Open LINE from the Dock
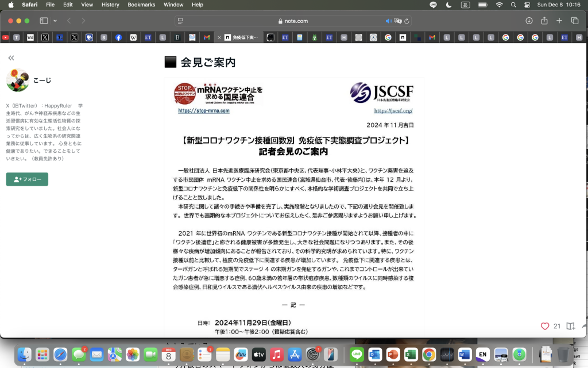The image size is (588, 368). click(x=356, y=355)
